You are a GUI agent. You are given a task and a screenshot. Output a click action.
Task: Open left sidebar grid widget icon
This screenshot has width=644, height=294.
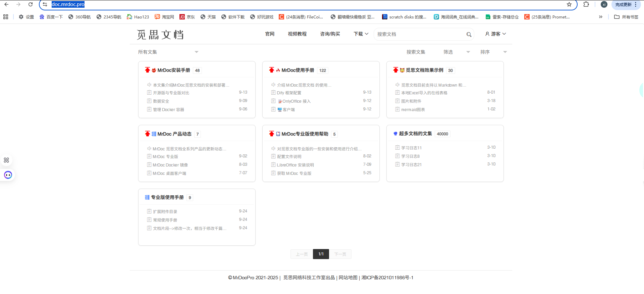point(6,160)
